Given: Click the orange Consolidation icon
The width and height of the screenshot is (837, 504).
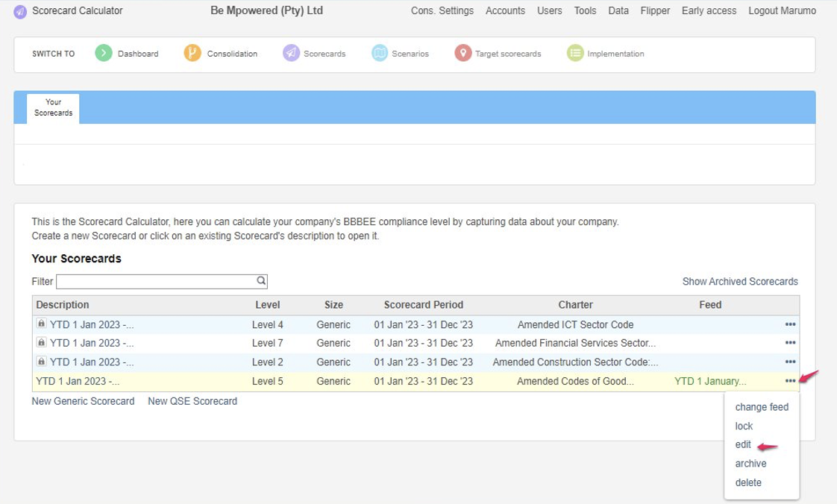Looking at the screenshot, I should point(192,54).
